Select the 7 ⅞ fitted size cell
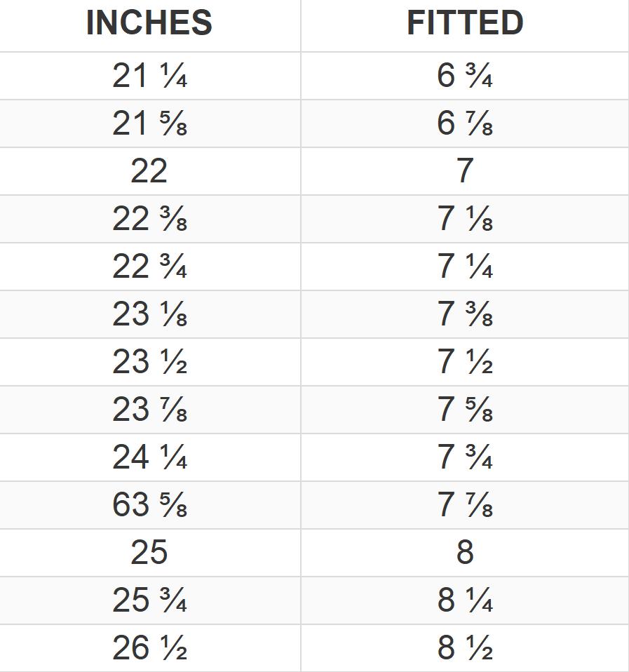The width and height of the screenshot is (629, 672). (x=465, y=505)
